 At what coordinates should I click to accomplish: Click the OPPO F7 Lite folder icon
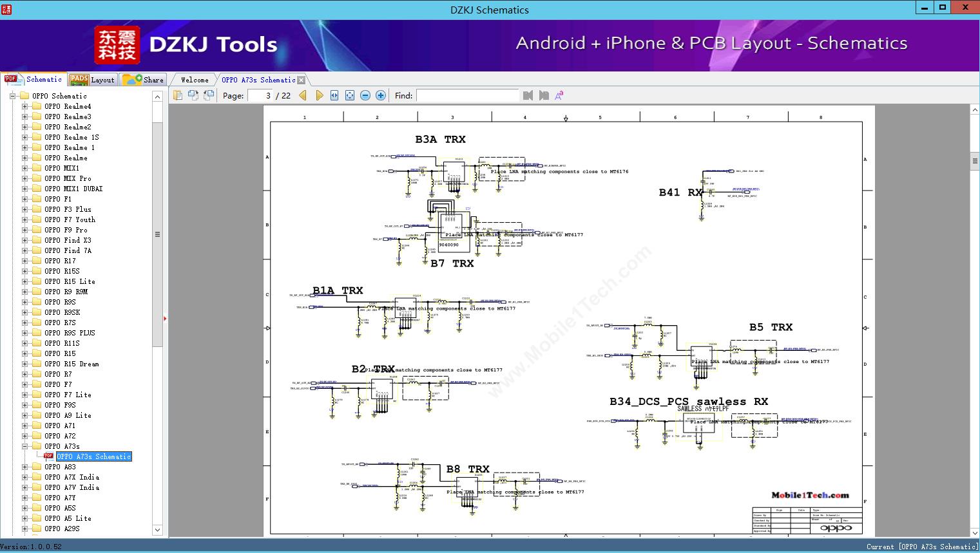point(37,395)
